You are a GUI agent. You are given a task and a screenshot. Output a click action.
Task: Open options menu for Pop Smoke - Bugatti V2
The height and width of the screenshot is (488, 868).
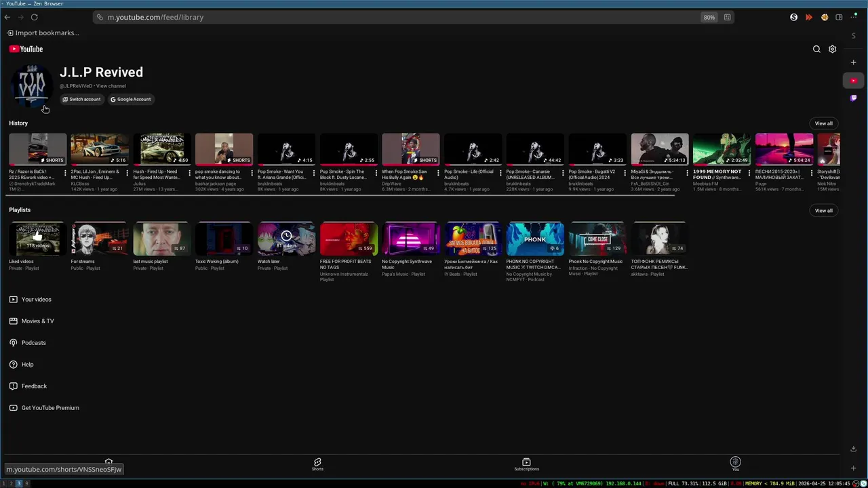point(625,173)
